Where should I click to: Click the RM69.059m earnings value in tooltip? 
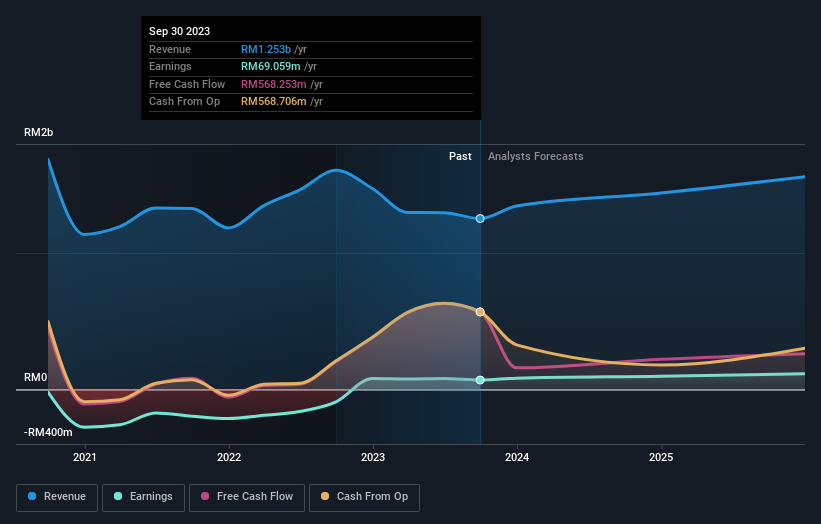[x=271, y=66]
